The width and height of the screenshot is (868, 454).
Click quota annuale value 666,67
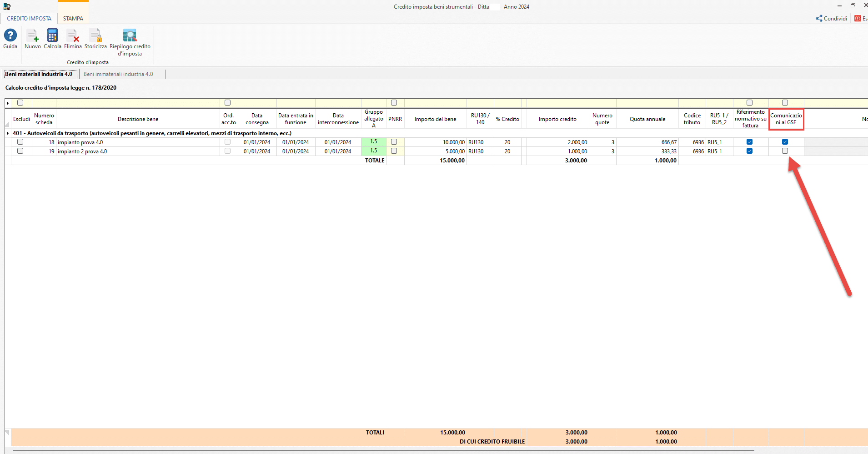tap(647, 142)
